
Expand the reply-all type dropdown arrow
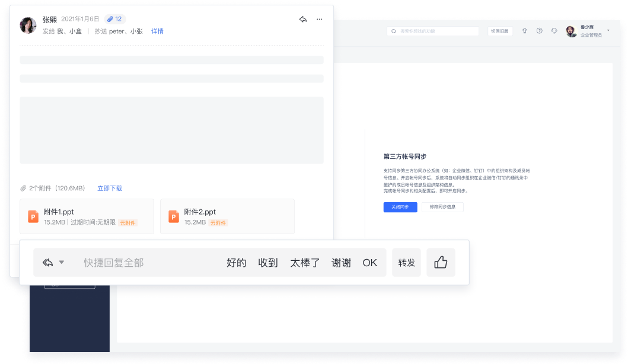(x=62, y=263)
